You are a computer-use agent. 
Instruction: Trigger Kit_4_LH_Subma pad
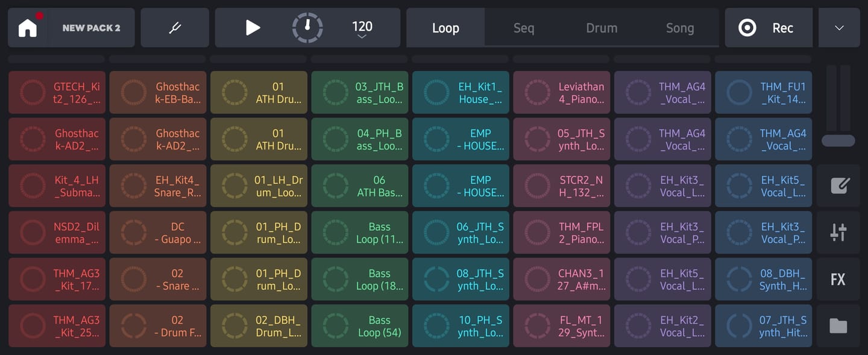coord(57,186)
